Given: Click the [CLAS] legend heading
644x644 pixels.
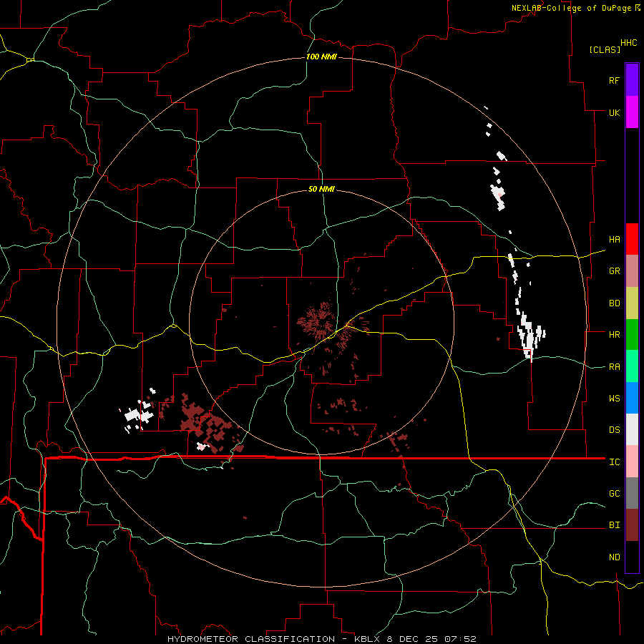Looking at the screenshot, I should point(605,49).
